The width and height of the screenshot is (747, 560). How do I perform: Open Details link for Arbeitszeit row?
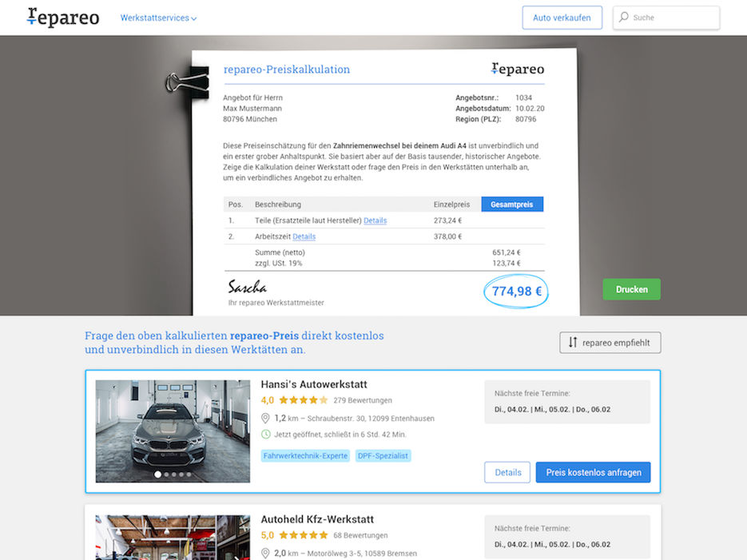click(304, 236)
